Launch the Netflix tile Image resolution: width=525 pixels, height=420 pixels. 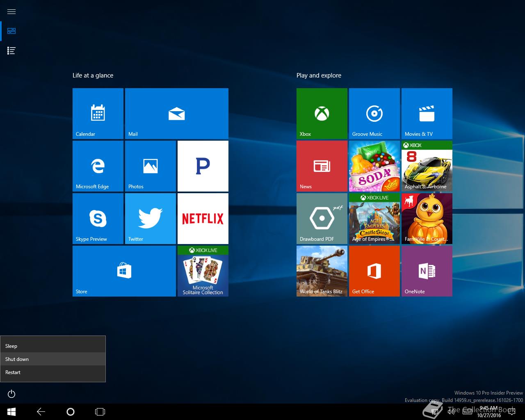coord(203,219)
